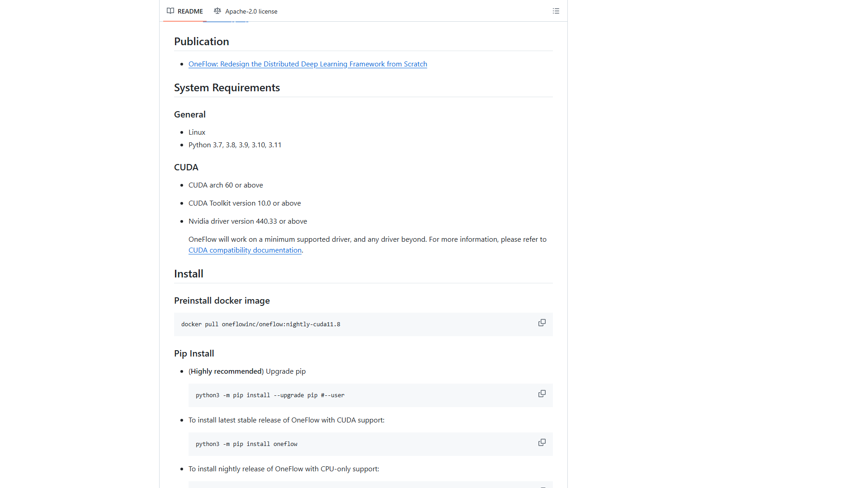Click nightly release CPU-only instruction text
This screenshot has height=488, width=868.
tap(283, 469)
